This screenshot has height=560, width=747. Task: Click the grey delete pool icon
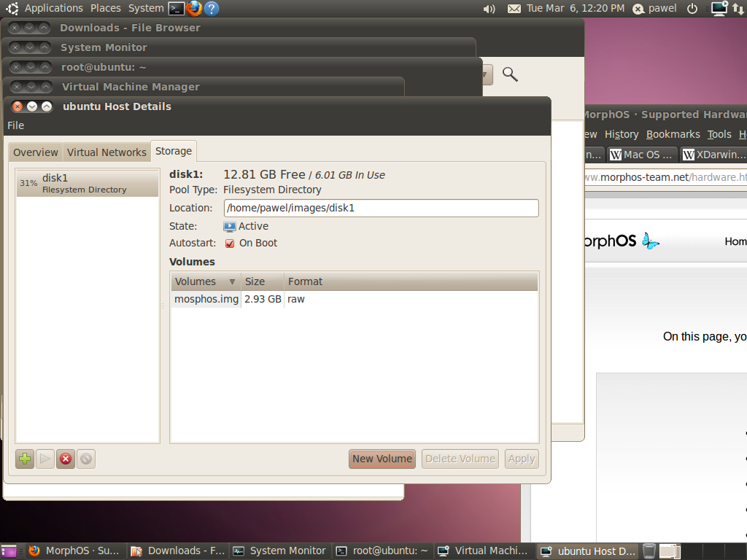86,459
